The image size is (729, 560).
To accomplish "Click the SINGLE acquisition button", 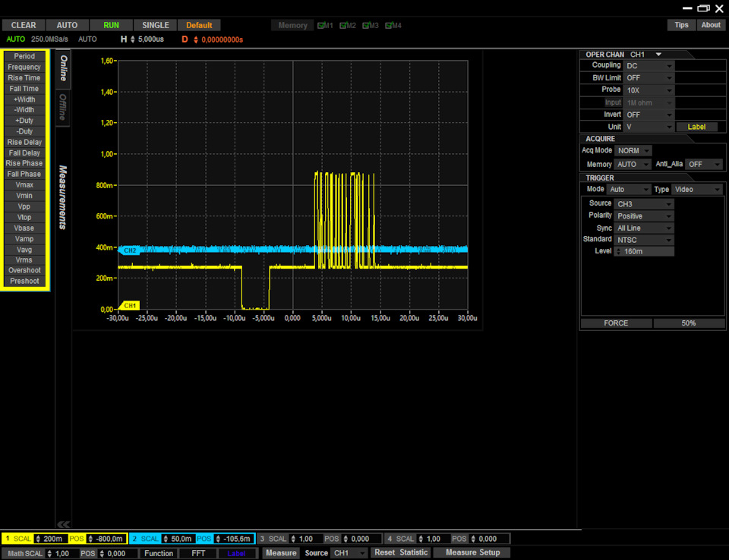I will [x=155, y=25].
